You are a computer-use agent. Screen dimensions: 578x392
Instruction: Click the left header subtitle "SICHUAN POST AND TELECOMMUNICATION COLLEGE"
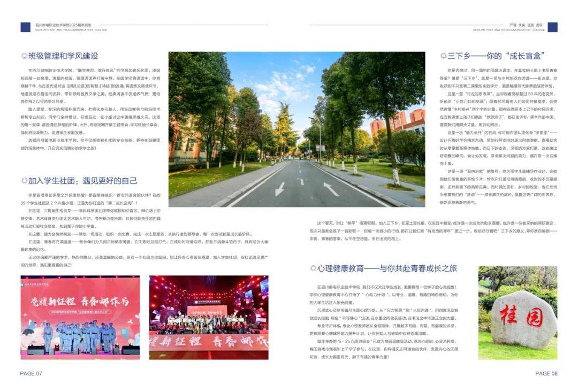(71, 30)
